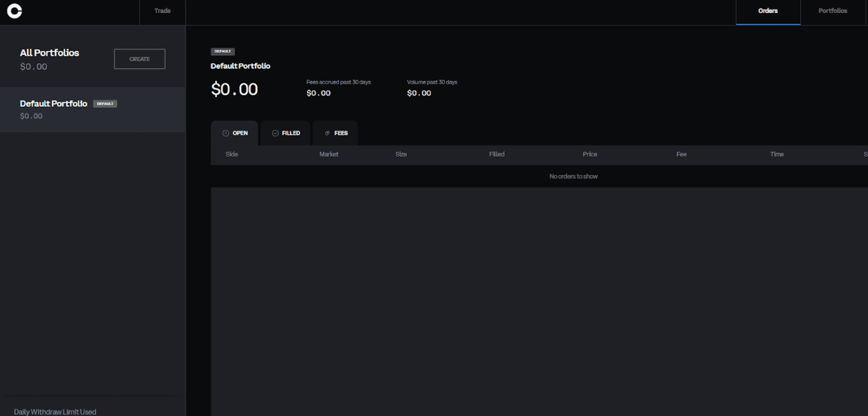
Task: Click the Fee column header
Action: [x=681, y=154]
